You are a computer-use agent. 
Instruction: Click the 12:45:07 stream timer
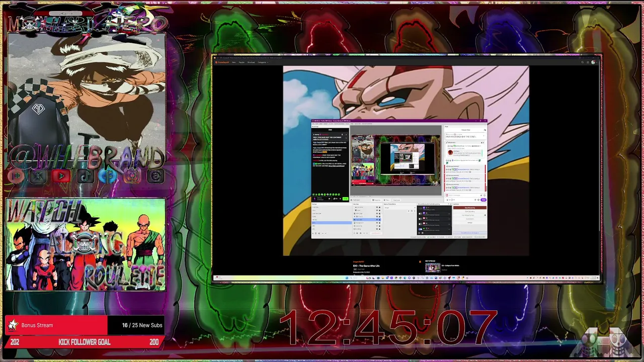(x=388, y=328)
